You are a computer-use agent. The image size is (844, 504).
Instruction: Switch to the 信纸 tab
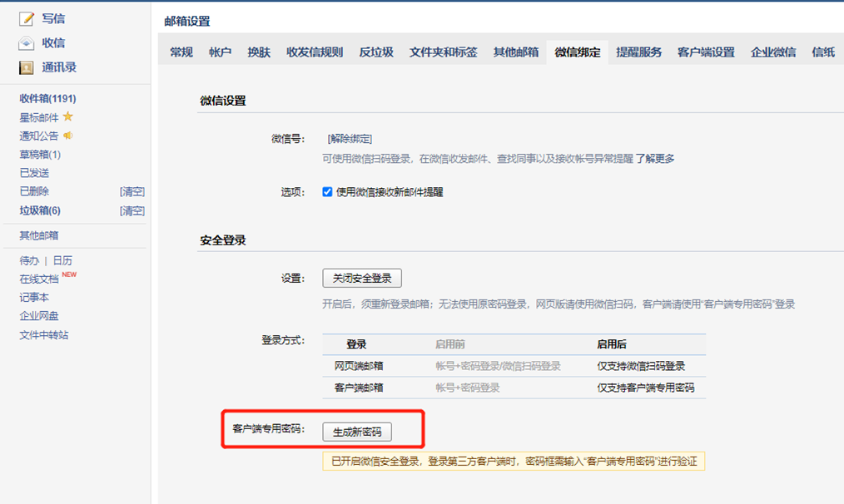tap(823, 52)
